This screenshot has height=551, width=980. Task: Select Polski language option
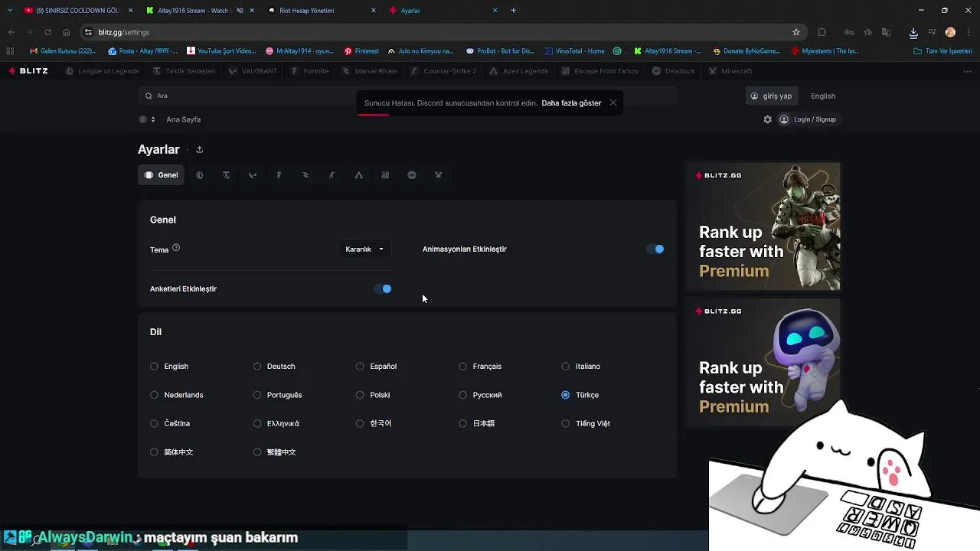[373, 395]
